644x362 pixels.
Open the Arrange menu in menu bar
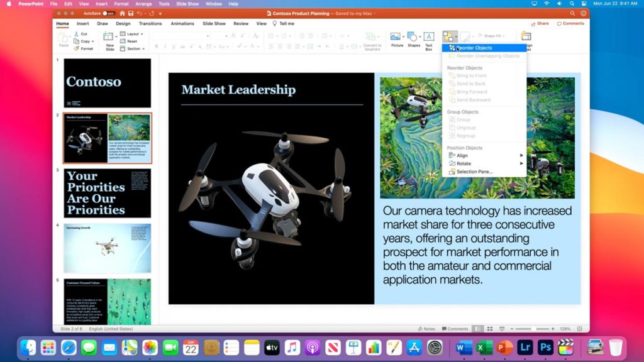coord(143,4)
